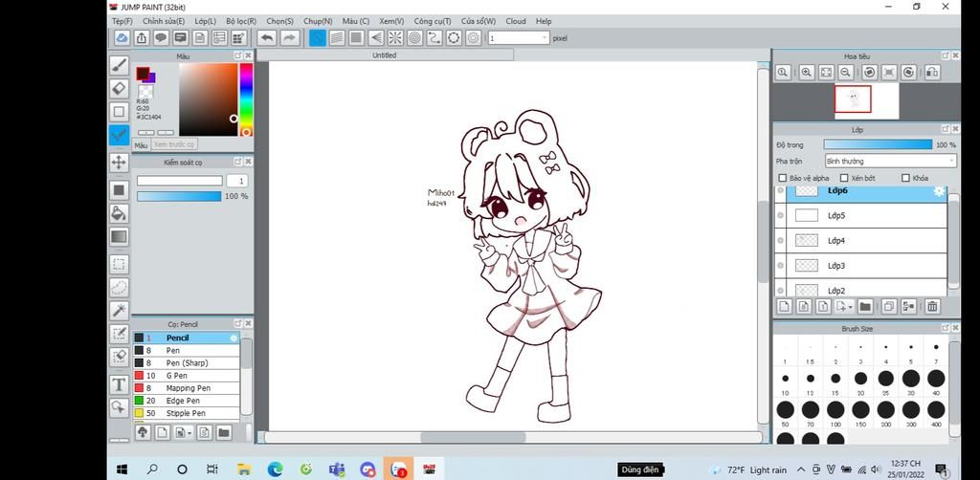Image resolution: width=980 pixels, height=480 pixels.
Task: Select the G Pen brush
Action: pos(186,375)
